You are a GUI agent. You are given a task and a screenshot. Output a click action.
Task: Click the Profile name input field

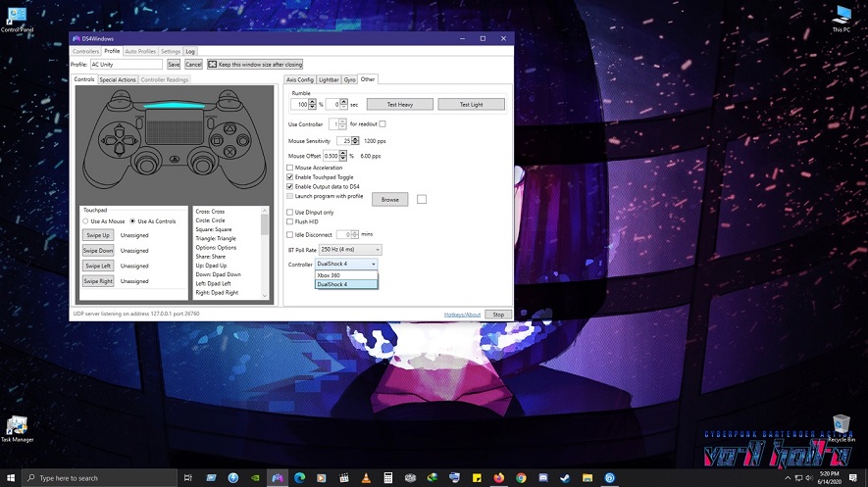click(127, 64)
